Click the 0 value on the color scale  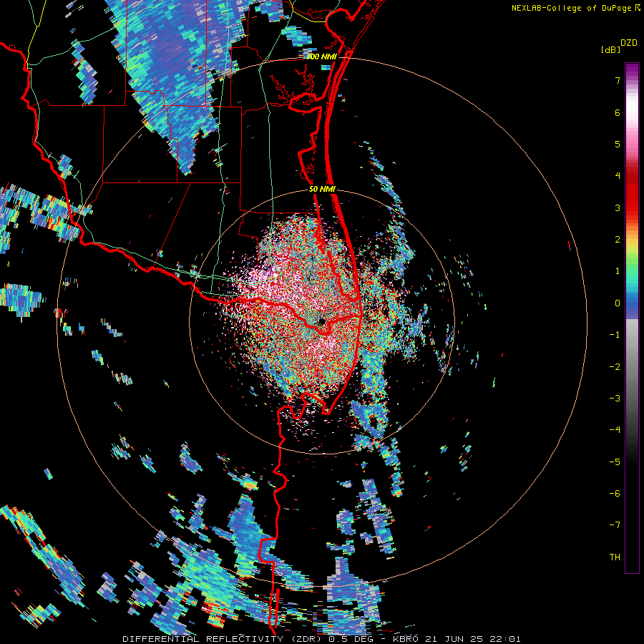pos(618,303)
